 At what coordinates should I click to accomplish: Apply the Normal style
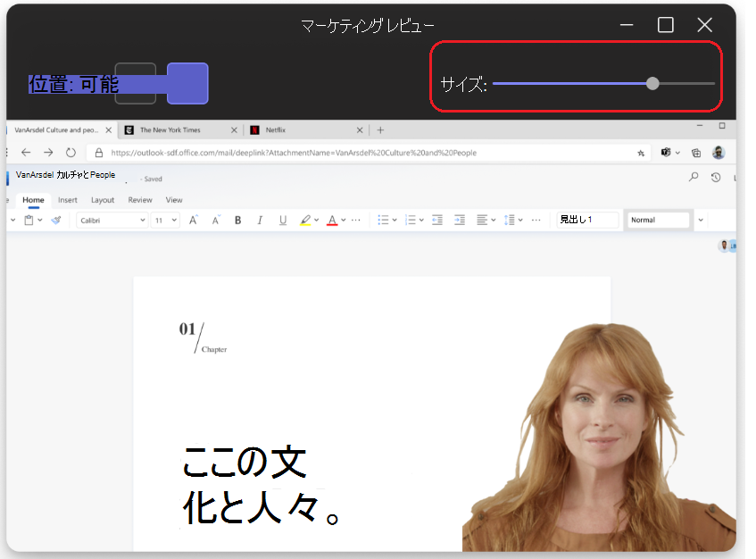[x=658, y=220]
